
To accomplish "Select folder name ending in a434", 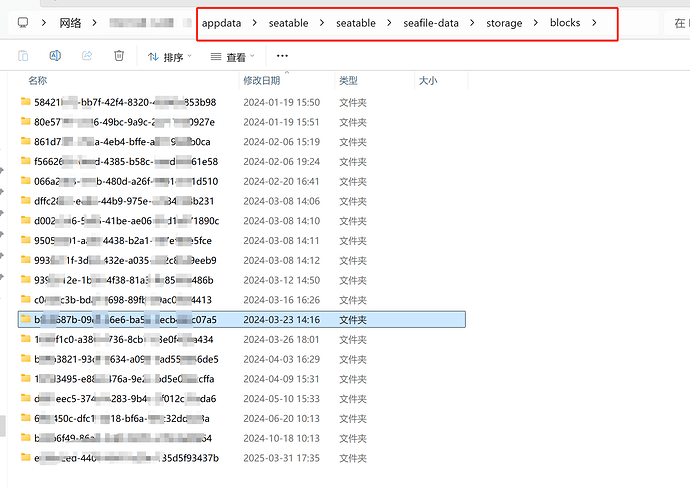I will tap(242, 340).
